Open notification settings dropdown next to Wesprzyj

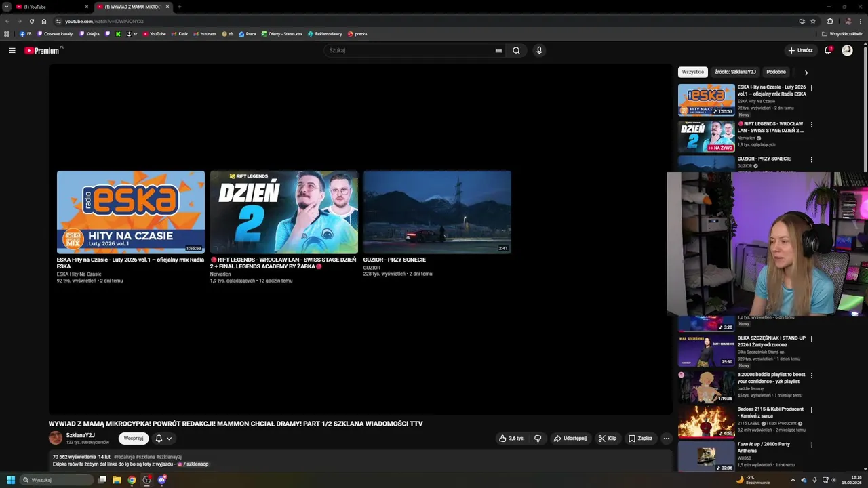pyautogui.click(x=163, y=439)
